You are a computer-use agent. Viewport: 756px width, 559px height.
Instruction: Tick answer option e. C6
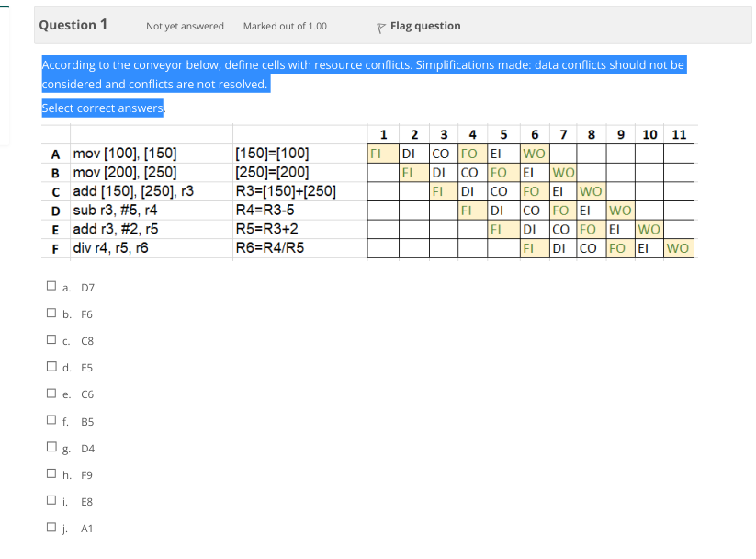coord(51,392)
